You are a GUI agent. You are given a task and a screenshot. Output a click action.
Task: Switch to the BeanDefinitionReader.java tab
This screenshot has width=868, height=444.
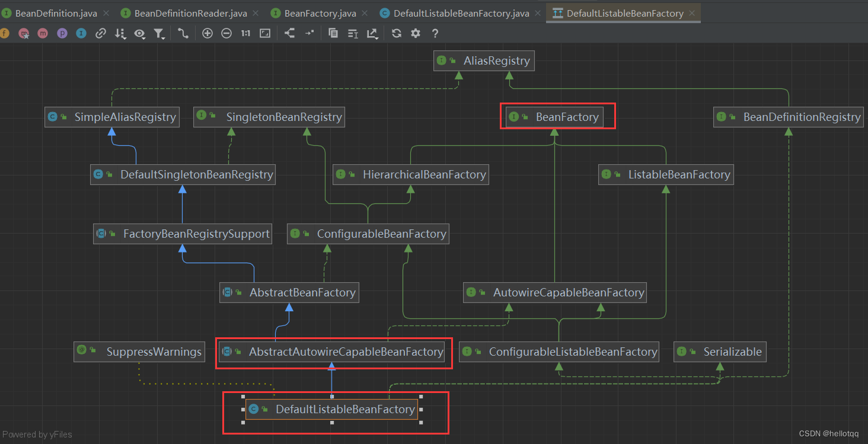191,13
